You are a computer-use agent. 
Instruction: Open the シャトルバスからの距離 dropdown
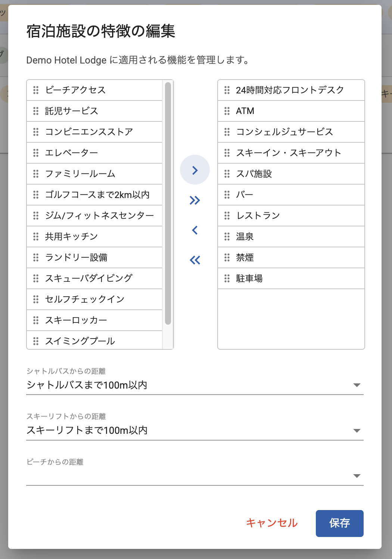195,385
